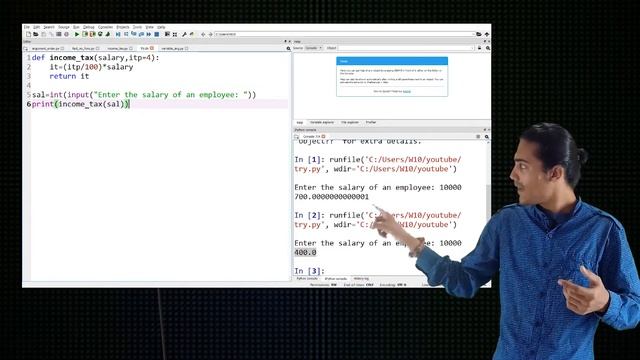Click the Change to parent directory icon
The image size is (640, 360).
487,34
